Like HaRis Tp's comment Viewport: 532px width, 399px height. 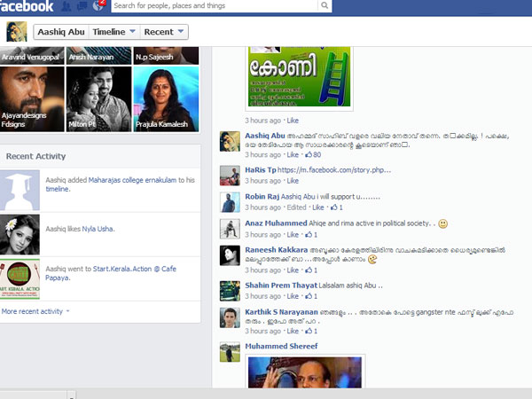(x=293, y=181)
